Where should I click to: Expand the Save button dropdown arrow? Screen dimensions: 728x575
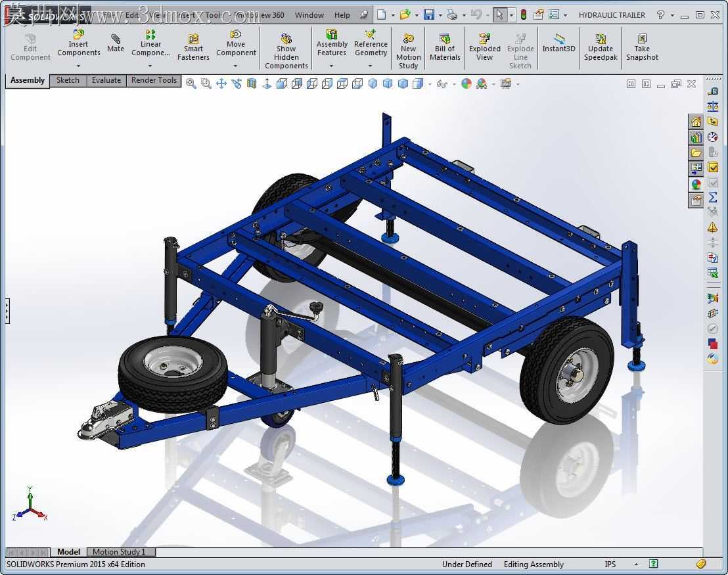coord(440,15)
